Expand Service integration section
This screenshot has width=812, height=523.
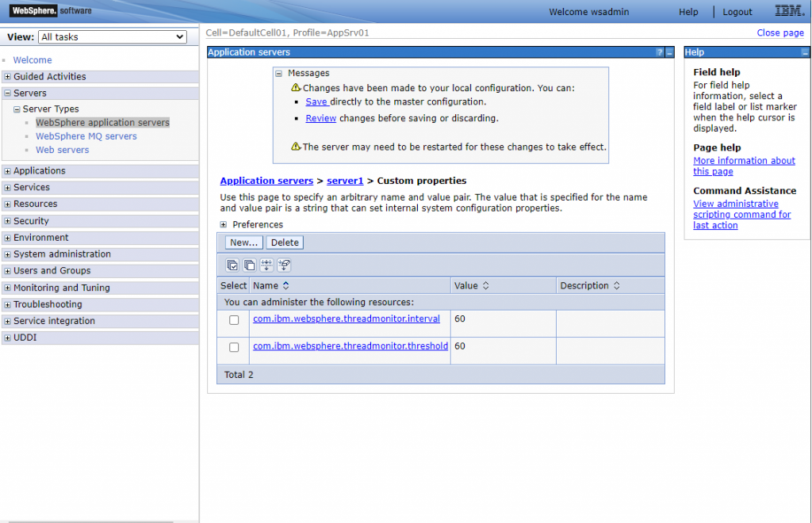7,321
